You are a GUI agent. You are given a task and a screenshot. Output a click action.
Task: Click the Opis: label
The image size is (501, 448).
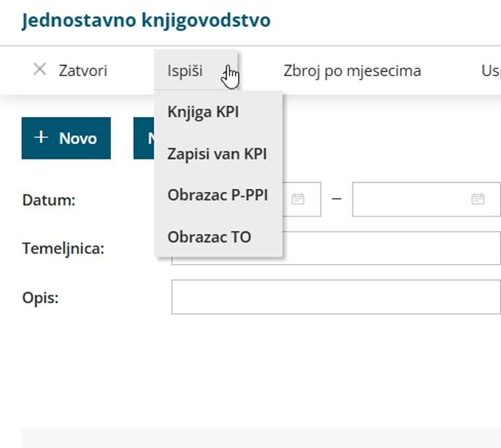[x=40, y=298]
